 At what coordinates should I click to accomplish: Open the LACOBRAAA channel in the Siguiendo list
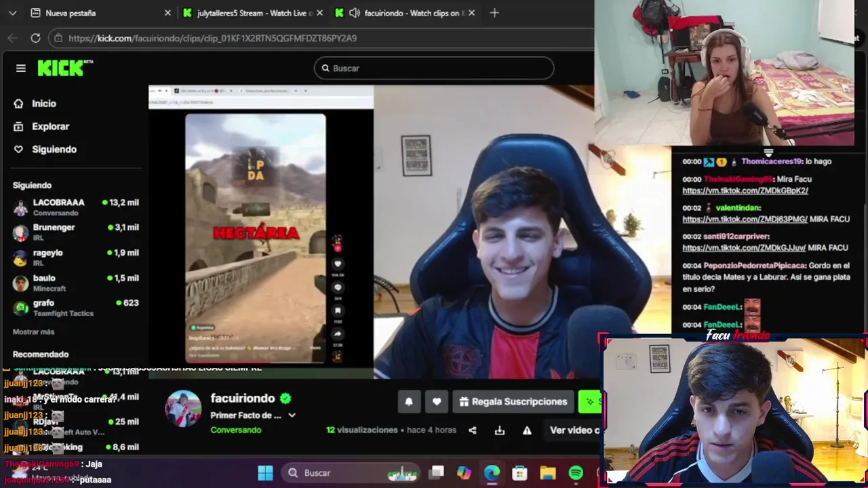pyautogui.click(x=76, y=207)
